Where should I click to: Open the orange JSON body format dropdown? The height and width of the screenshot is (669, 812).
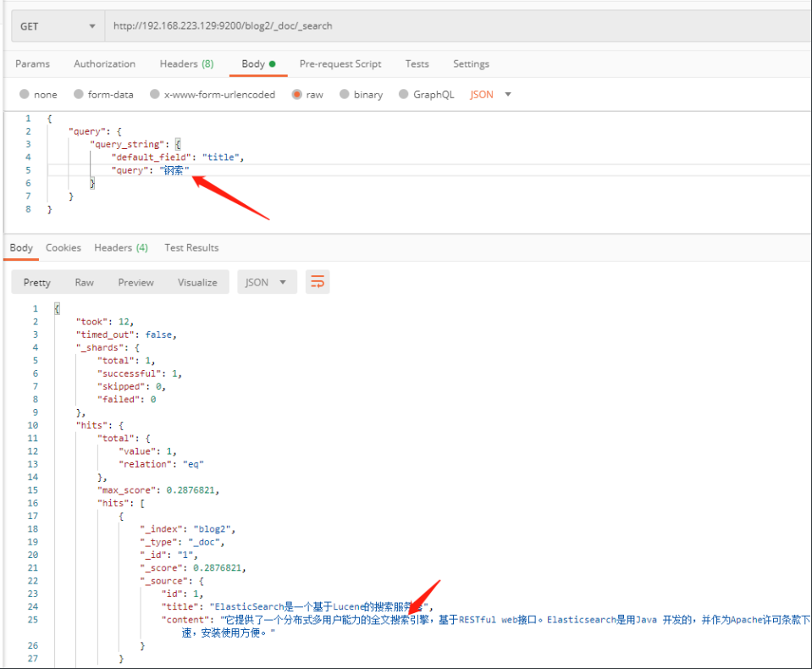pyautogui.click(x=490, y=94)
